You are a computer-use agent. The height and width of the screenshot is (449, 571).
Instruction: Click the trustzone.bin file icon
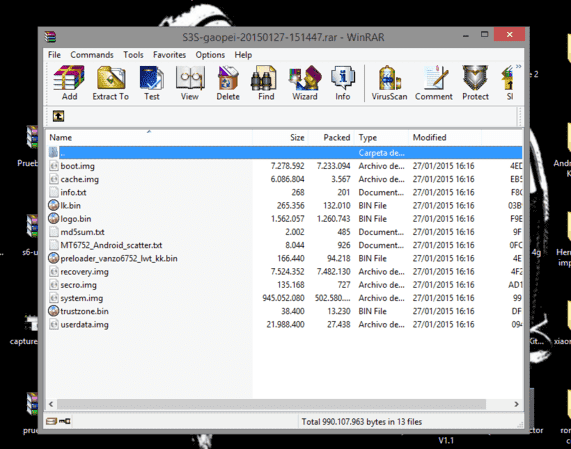tap(54, 311)
